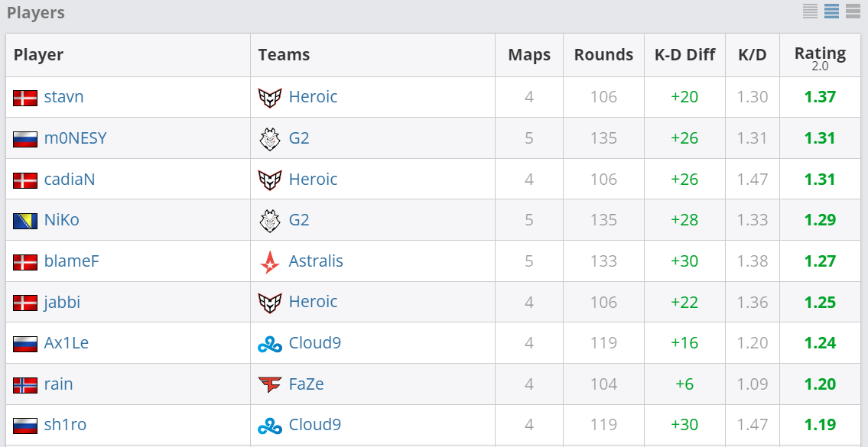Select the medium row spacing view
868x447 pixels.
(832, 12)
